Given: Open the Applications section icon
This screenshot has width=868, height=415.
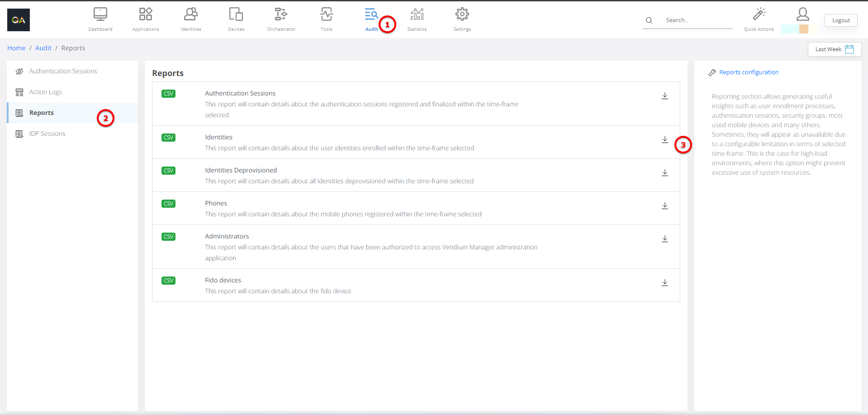Looking at the screenshot, I should click(145, 15).
